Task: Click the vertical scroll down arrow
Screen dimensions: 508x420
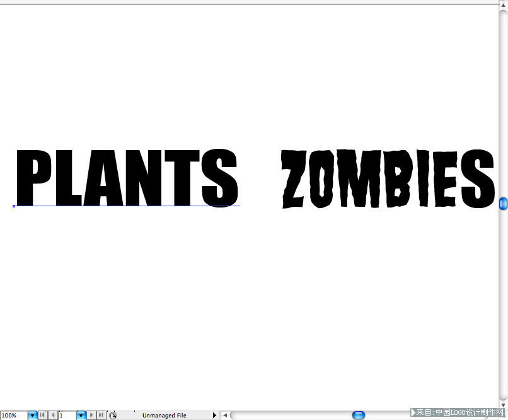Action: point(503,405)
